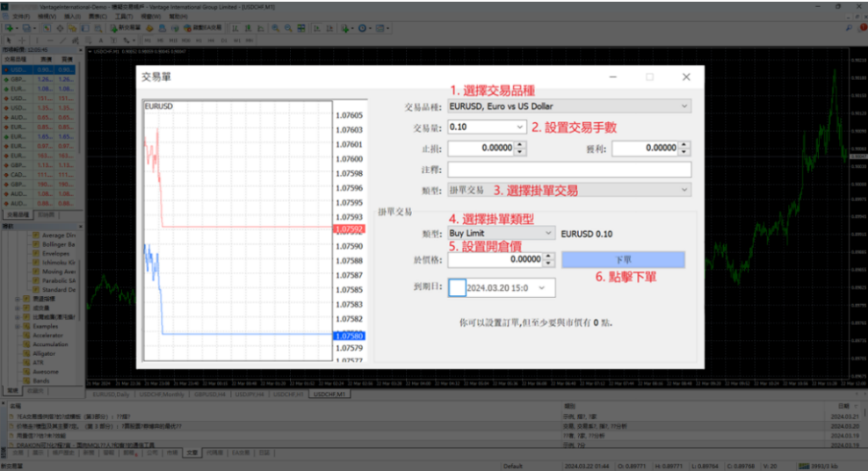
Task: Switch to the EURUSD,Daily chart tab
Action: click(x=114, y=395)
